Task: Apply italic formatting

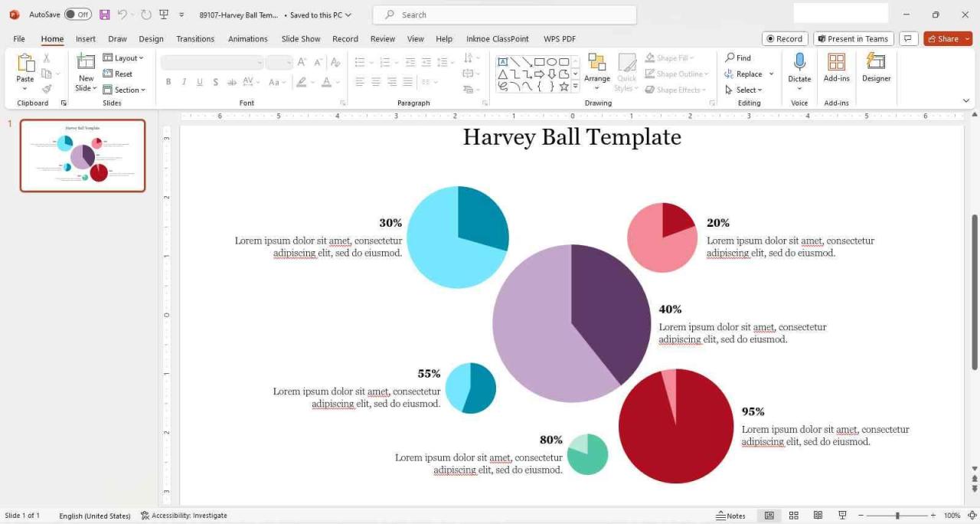Action: click(x=184, y=82)
